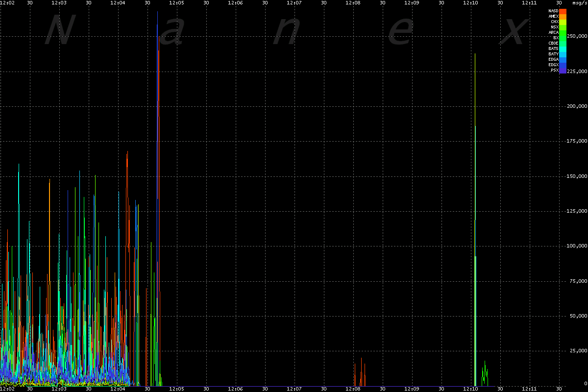Image resolution: width=588 pixels, height=392 pixels.
Task: Click 12:04 on the bottom time axis
Action: tap(118, 389)
